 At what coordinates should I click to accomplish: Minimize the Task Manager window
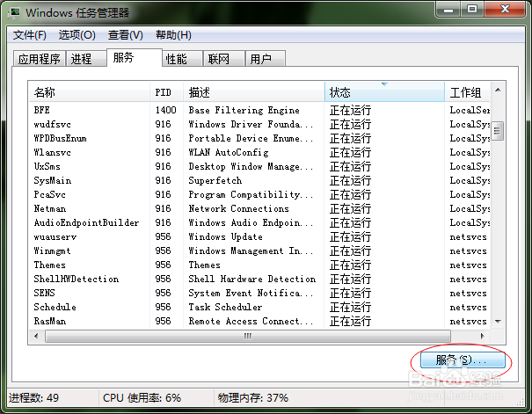coord(448,9)
